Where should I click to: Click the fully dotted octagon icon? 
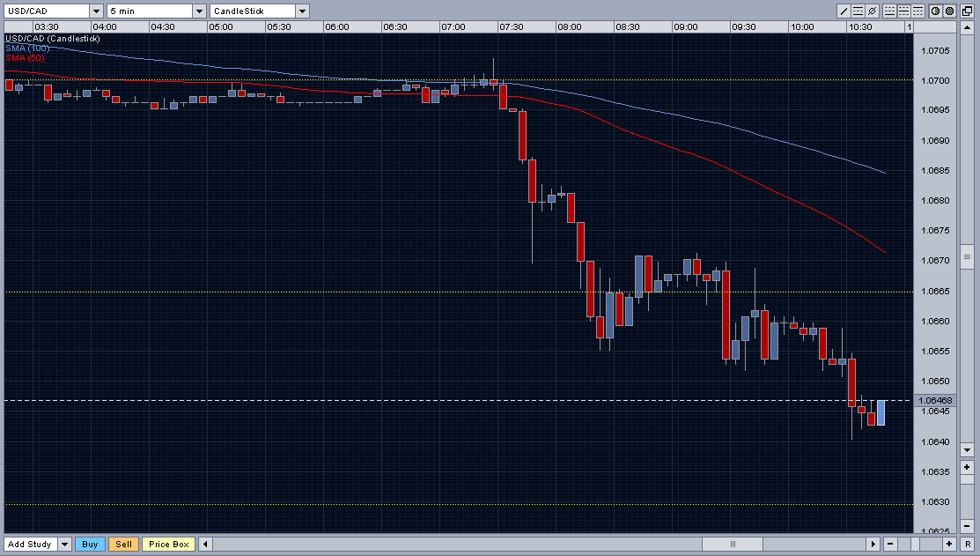[x=949, y=11]
